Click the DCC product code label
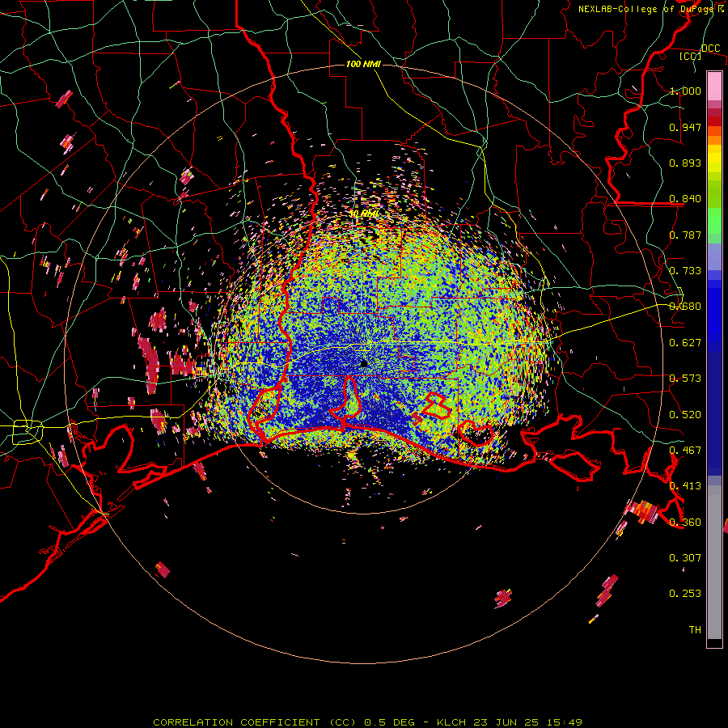Screen dimensions: 728x728 pos(710,49)
